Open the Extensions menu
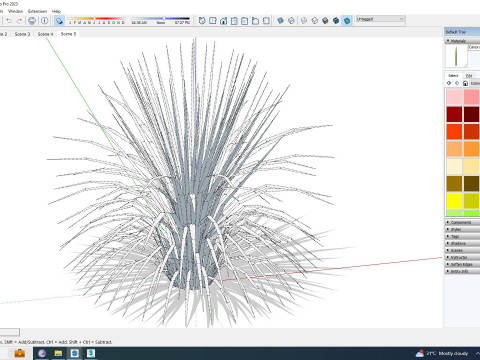Screen dimensions: 480x360 [37, 11]
